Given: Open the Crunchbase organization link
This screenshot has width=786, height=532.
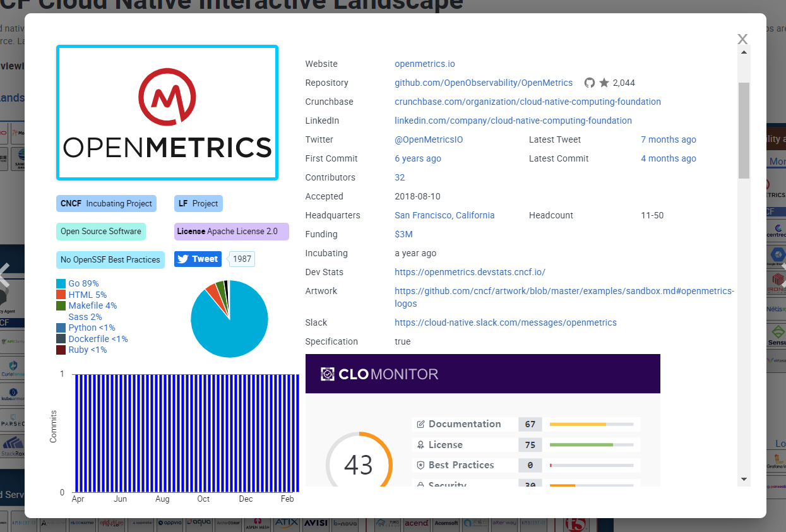Looking at the screenshot, I should point(528,102).
